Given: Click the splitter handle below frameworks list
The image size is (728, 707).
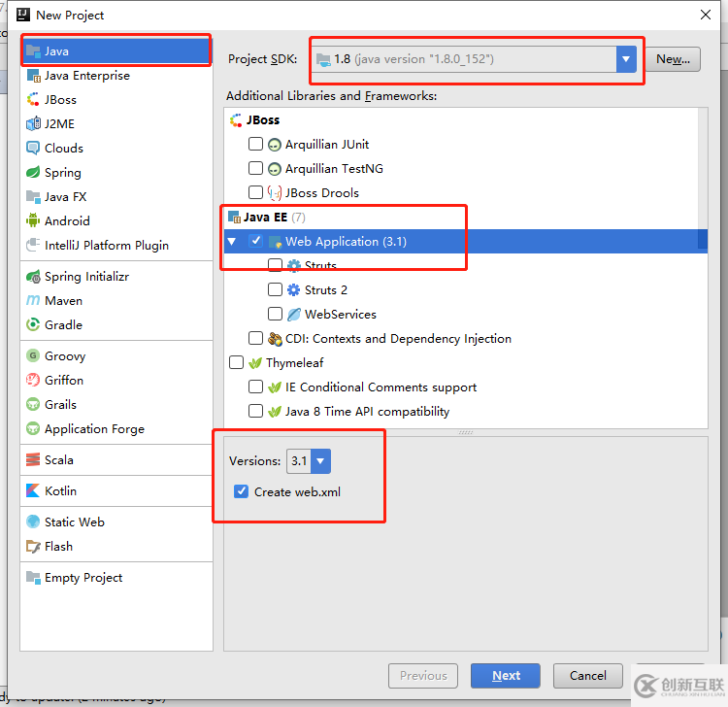Looking at the screenshot, I should tap(466, 432).
